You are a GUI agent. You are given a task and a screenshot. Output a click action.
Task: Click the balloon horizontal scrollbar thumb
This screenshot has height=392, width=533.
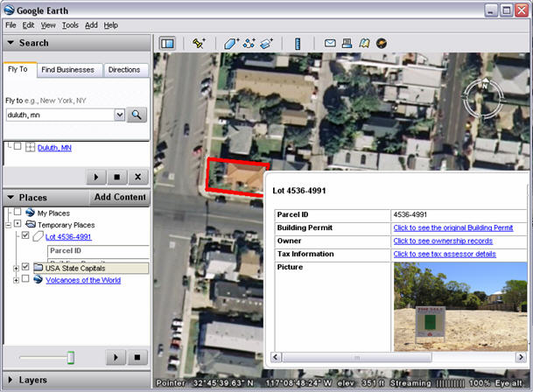pos(357,357)
